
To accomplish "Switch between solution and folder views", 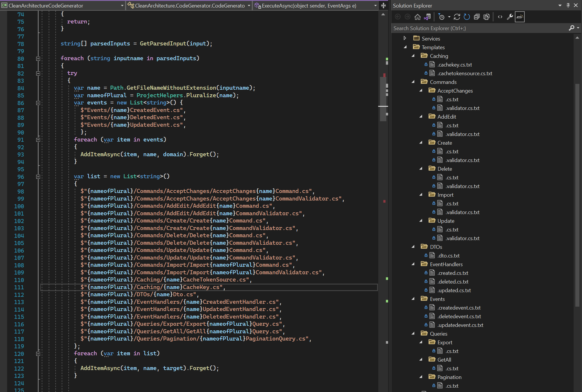I will coord(427,17).
